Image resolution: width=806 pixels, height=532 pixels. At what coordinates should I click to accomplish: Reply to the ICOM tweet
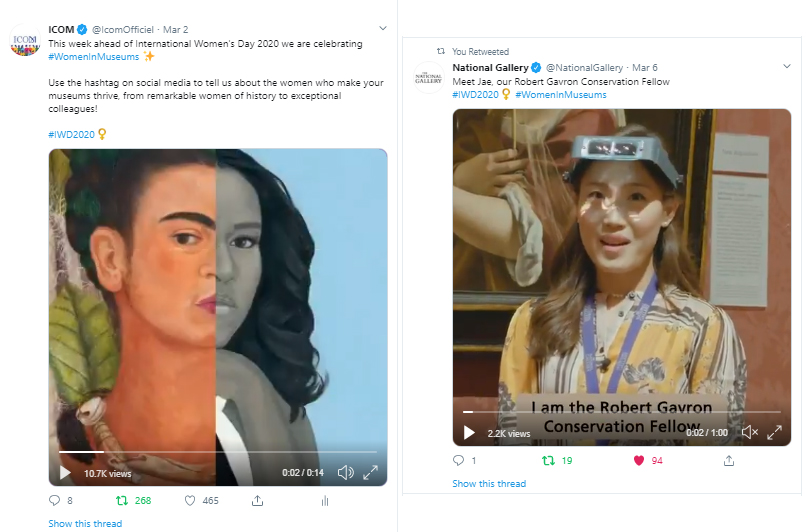(x=55, y=500)
